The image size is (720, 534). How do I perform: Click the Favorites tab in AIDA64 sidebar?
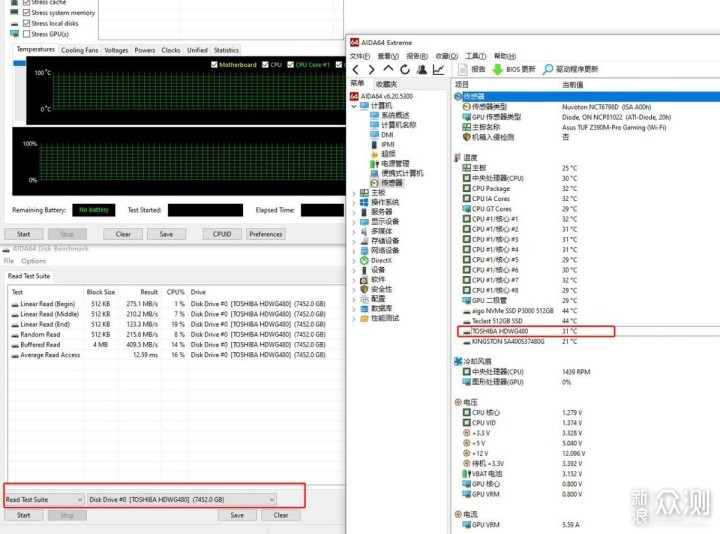point(386,84)
